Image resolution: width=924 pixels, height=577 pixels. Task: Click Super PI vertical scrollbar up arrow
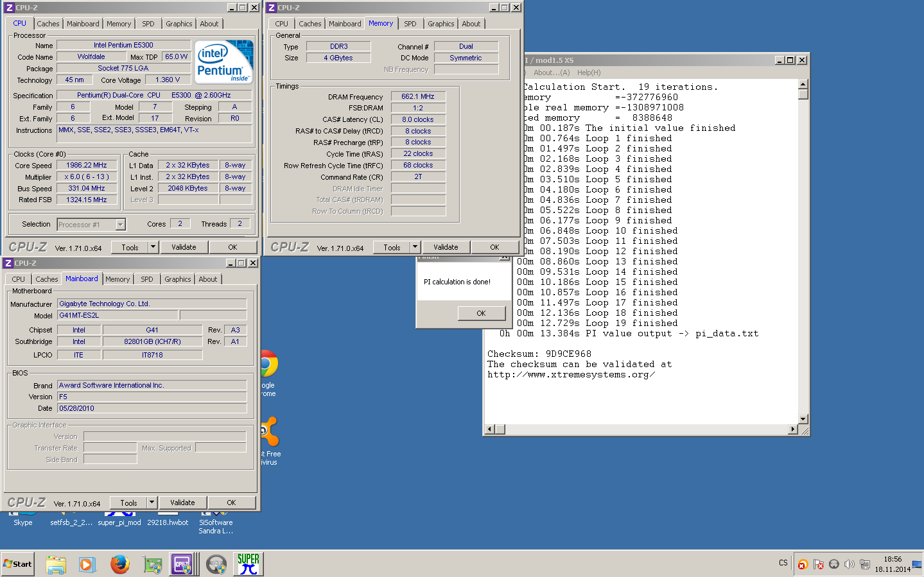803,84
